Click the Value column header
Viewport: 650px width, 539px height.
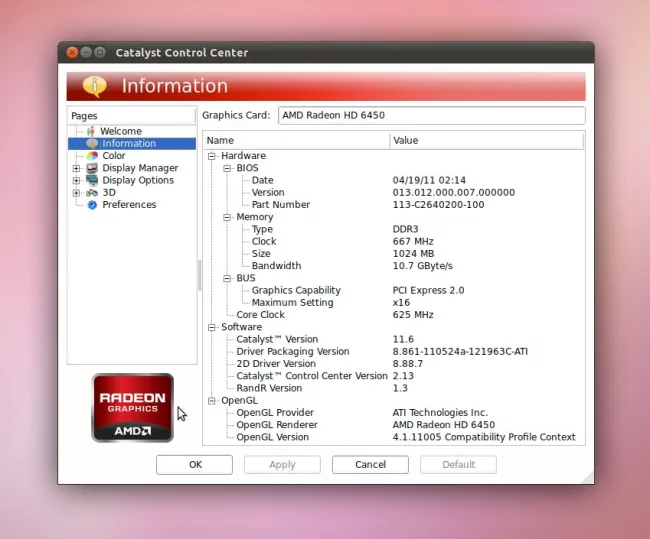pos(487,141)
